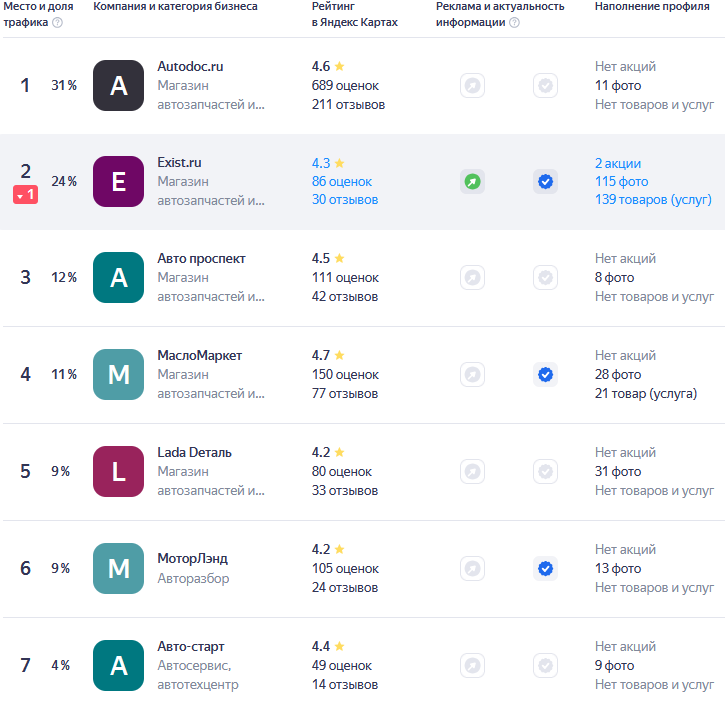Click the blue verified badge for МоторЛэнд

point(545,569)
